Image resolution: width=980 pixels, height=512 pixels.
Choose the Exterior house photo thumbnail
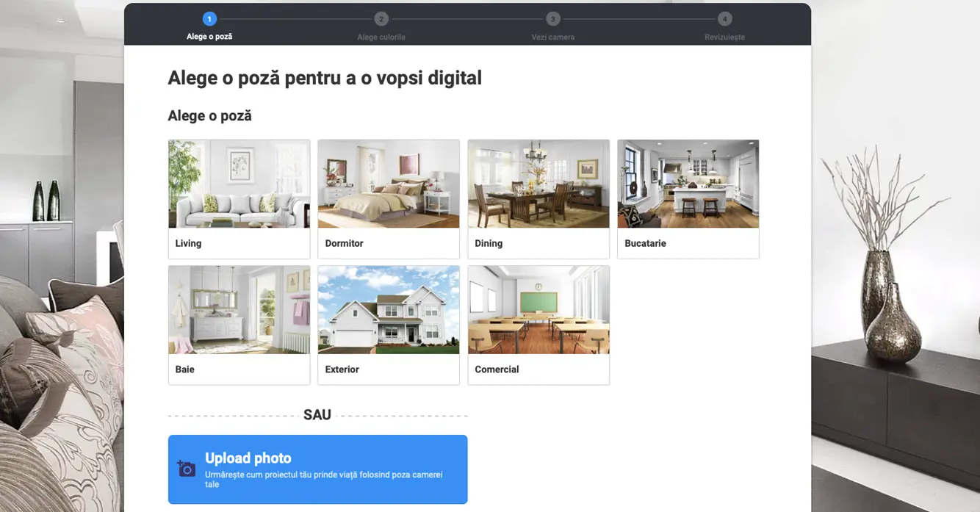tap(389, 310)
